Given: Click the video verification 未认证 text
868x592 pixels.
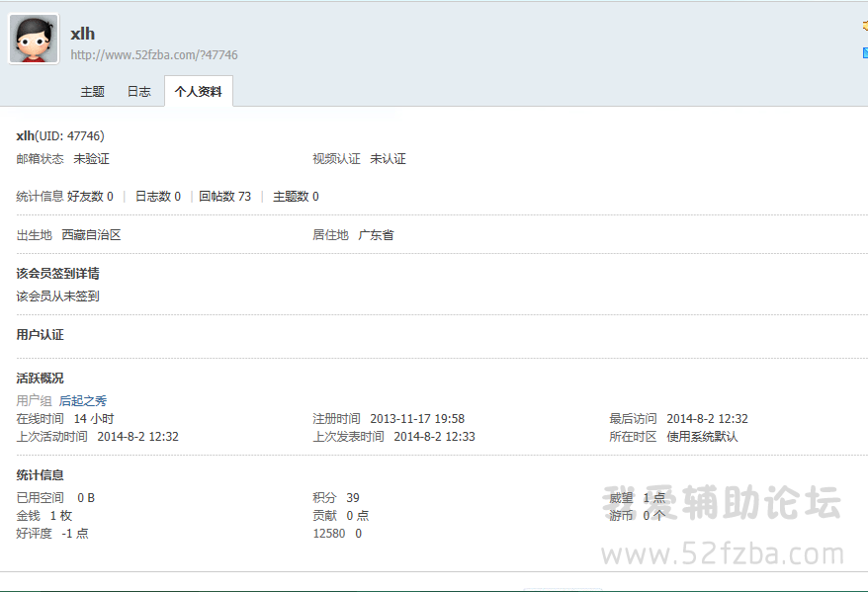Looking at the screenshot, I should [388, 159].
